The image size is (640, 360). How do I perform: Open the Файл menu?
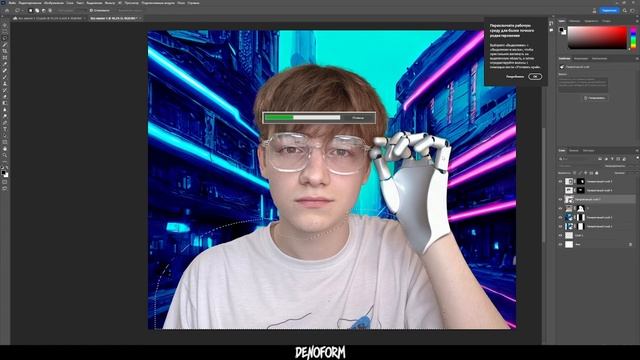(12, 3)
